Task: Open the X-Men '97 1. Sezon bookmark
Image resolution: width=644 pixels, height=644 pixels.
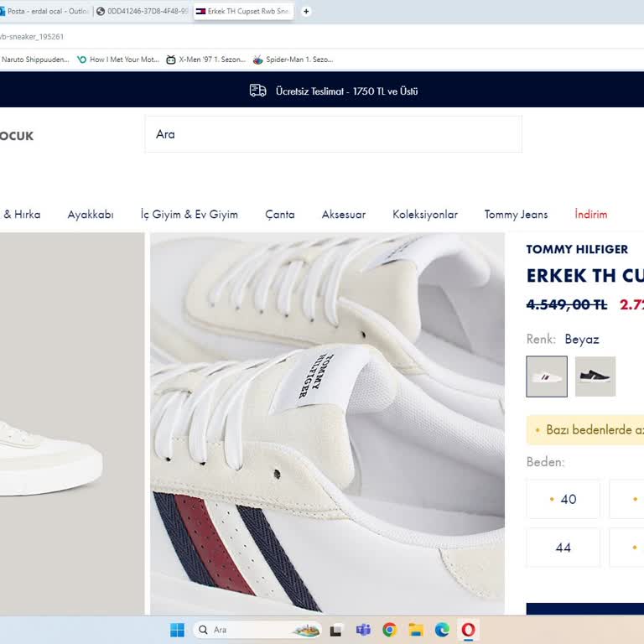Action: click(205, 60)
